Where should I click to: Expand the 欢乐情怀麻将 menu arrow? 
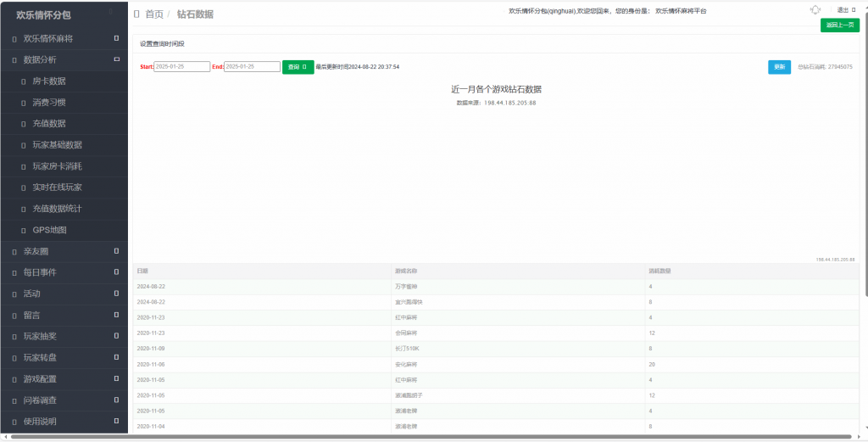[116, 38]
